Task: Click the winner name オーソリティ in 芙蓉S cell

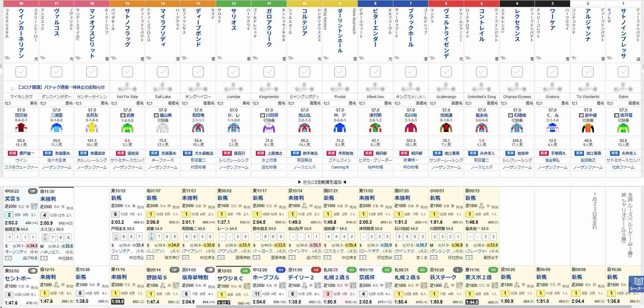Action: (x=16, y=252)
